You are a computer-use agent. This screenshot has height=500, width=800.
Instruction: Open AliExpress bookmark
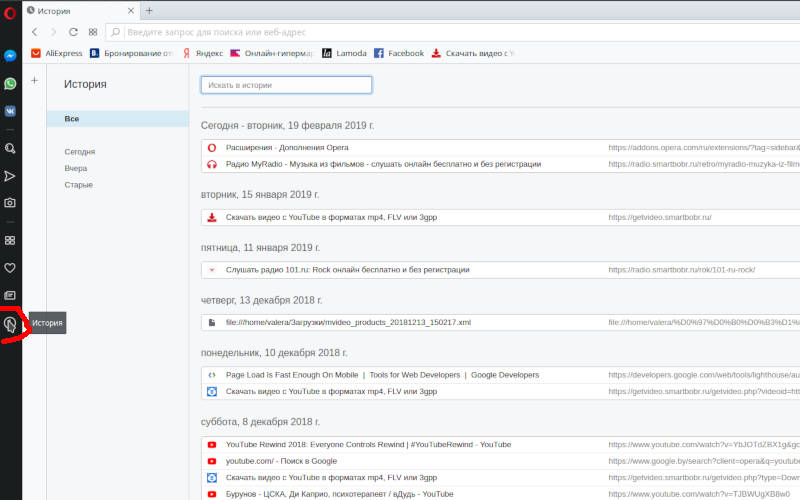(57, 53)
